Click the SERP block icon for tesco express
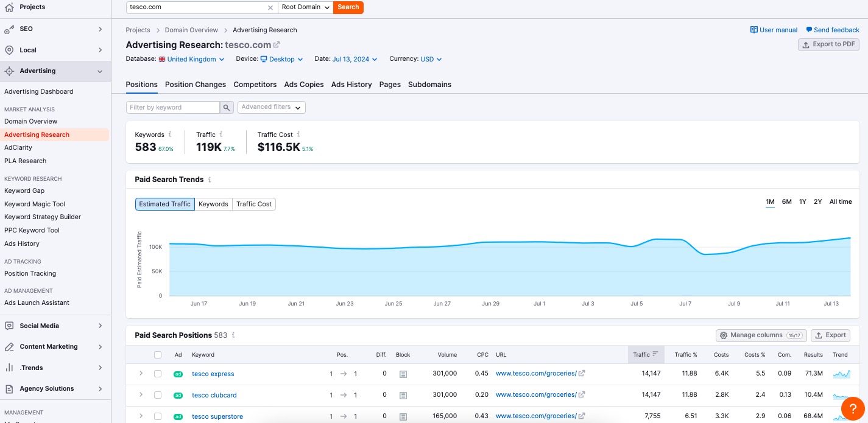Image resolution: width=868 pixels, height=423 pixels. (403, 374)
